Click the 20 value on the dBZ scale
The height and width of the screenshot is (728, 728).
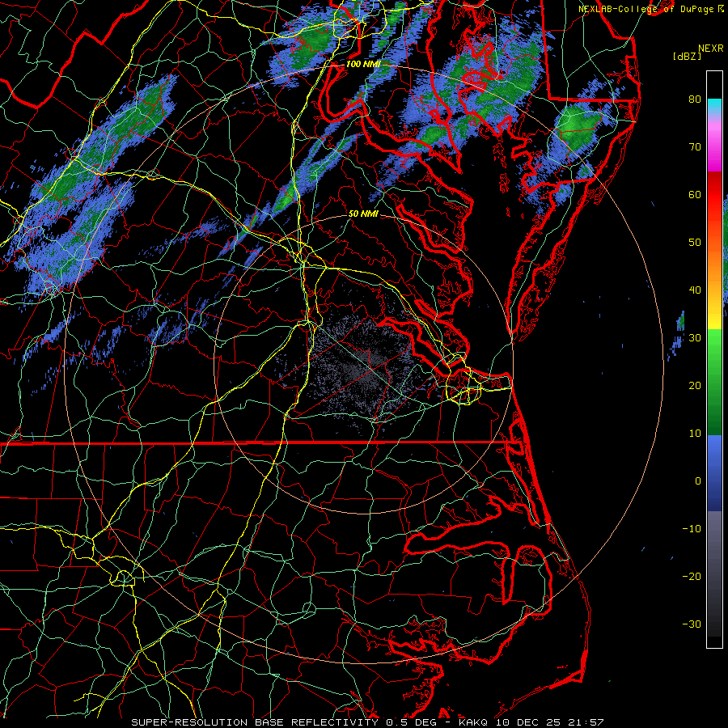(695, 385)
